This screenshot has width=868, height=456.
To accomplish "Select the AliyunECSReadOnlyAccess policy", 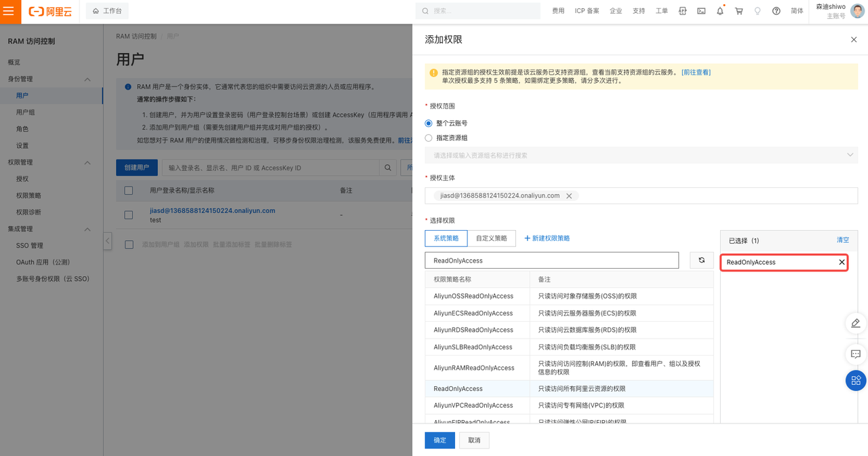I will point(569,313).
